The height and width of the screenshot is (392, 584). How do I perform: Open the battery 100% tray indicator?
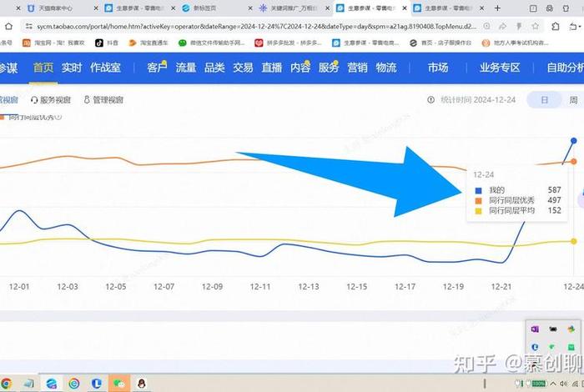[x=539, y=383]
